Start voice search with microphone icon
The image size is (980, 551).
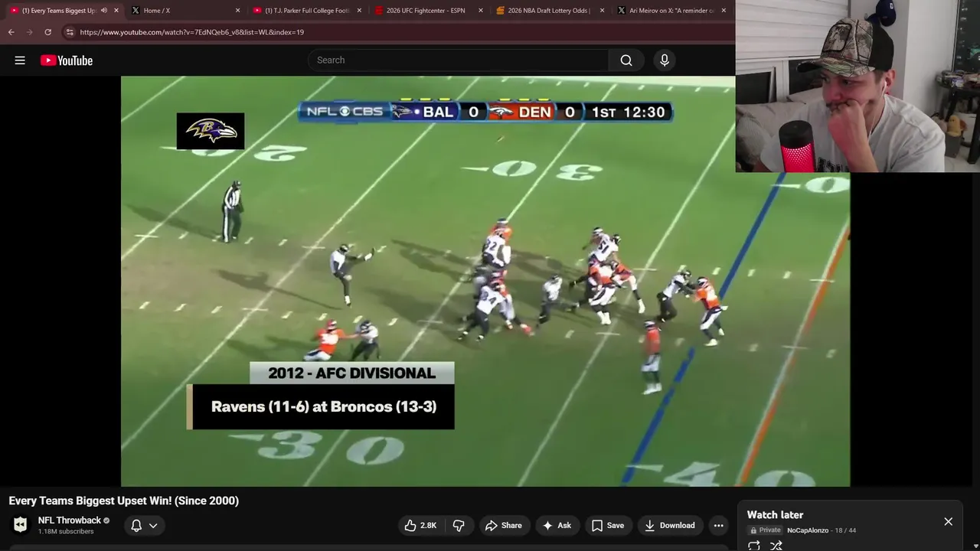point(665,60)
